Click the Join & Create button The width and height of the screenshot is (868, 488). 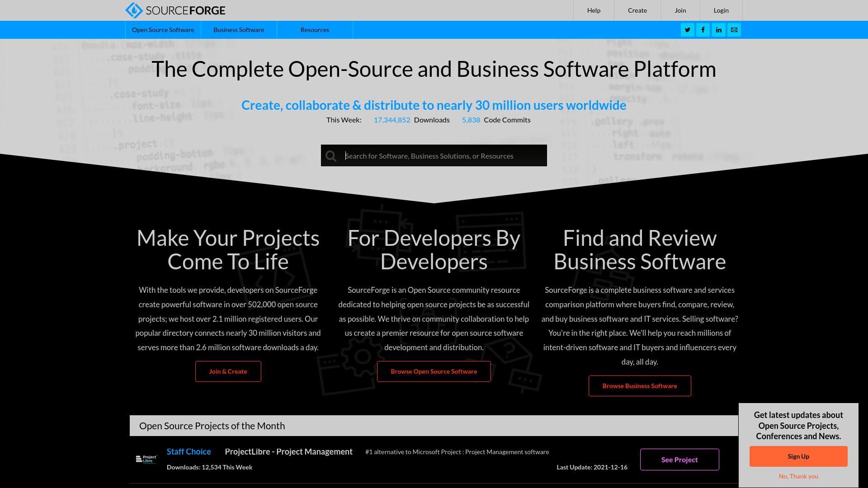(x=228, y=371)
